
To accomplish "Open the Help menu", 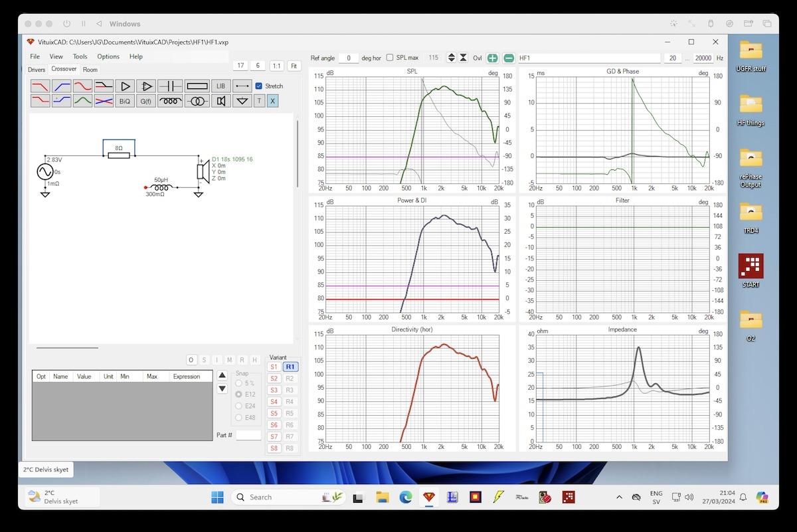I will (x=135, y=56).
